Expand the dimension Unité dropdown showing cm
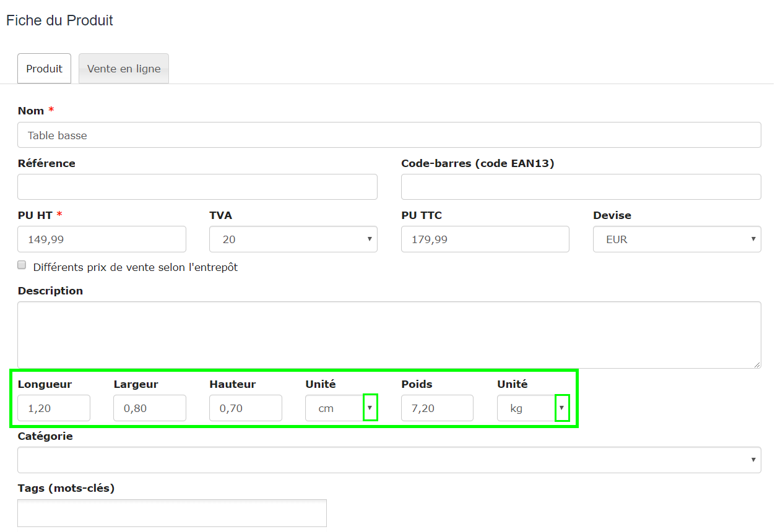This screenshot has height=532, width=775. tap(370, 407)
